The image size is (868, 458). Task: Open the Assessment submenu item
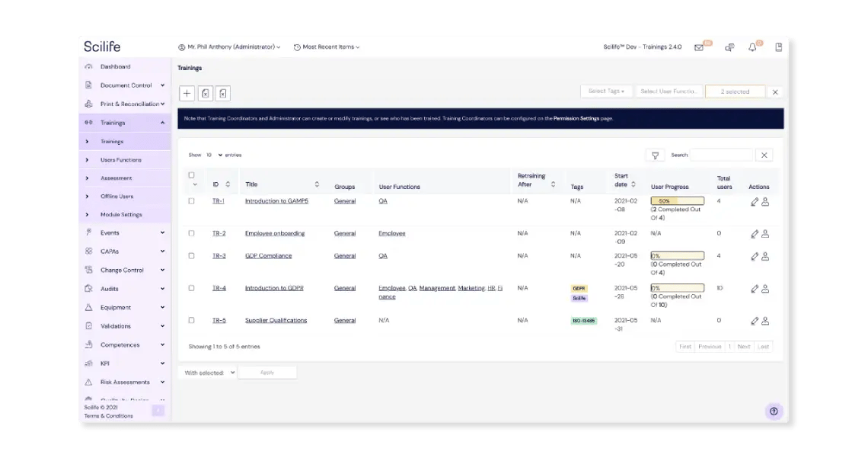click(x=116, y=178)
